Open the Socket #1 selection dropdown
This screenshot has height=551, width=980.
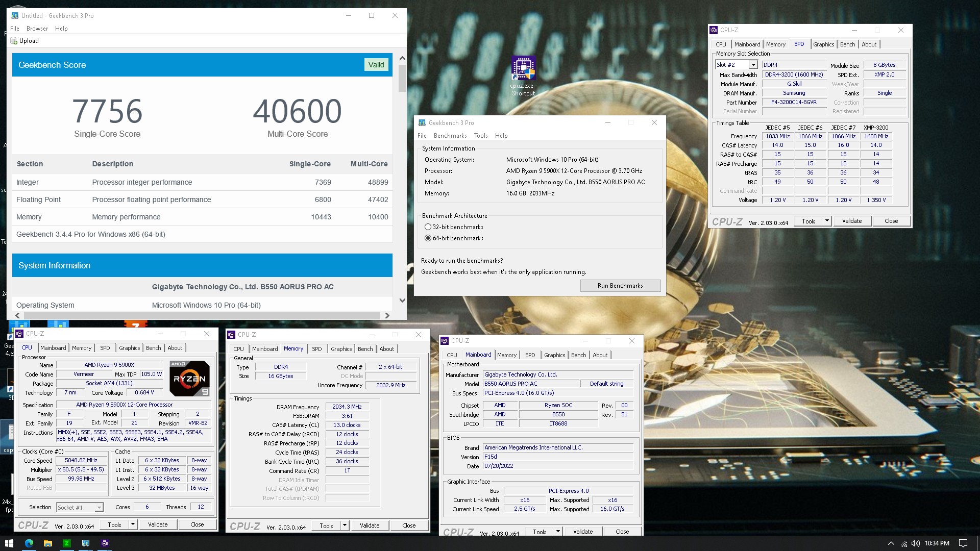pyautogui.click(x=99, y=507)
